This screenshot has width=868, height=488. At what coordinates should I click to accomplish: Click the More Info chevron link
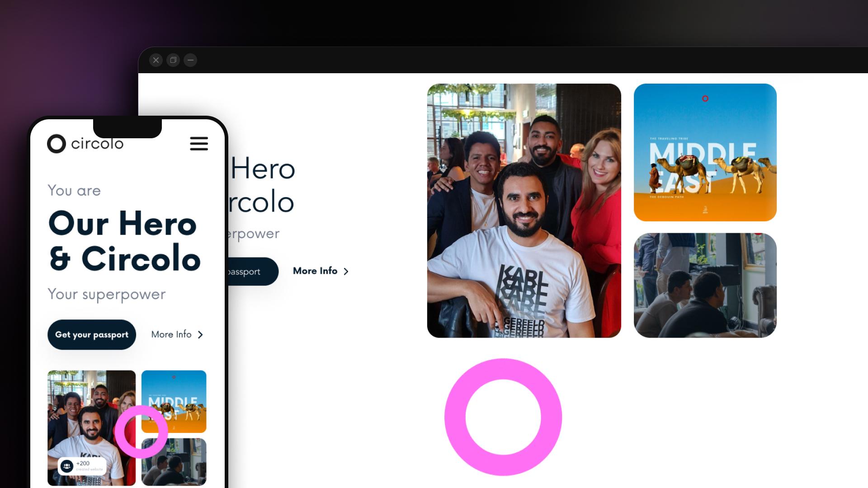tap(321, 271)
